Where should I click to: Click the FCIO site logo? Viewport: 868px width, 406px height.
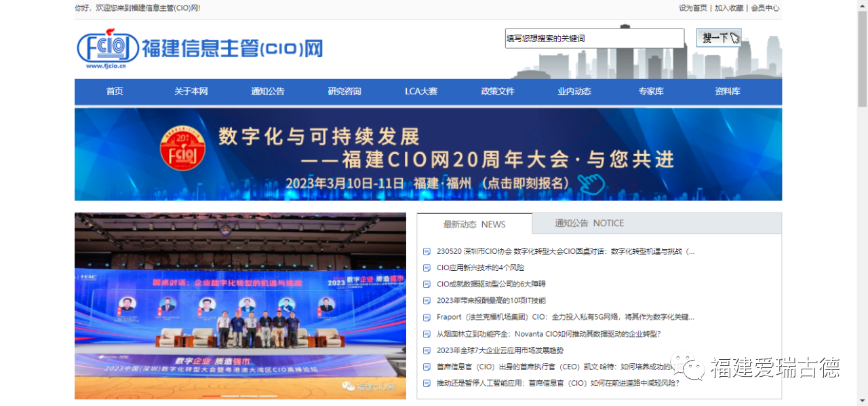coord(200,48)
